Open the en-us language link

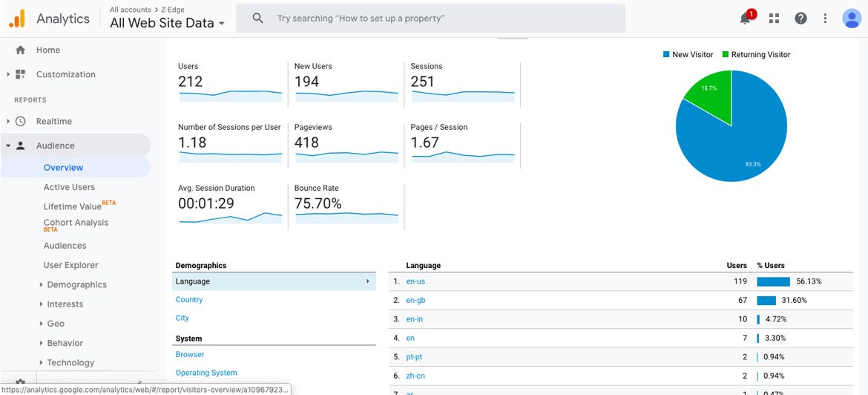tap(415, 281)
